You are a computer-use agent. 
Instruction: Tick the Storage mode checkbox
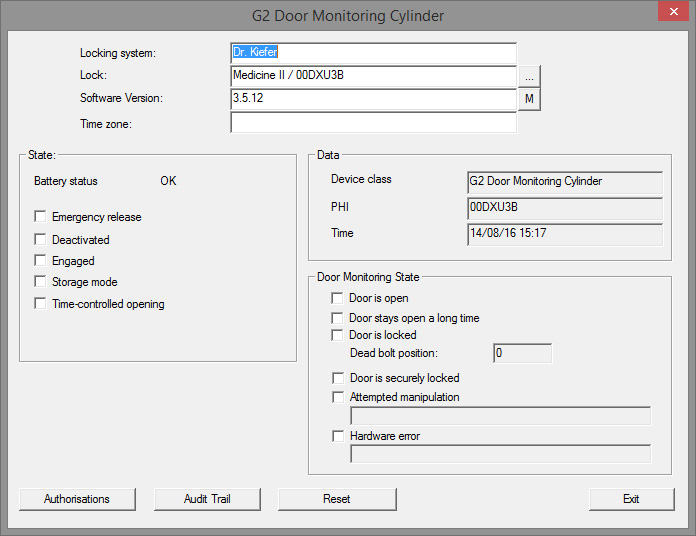point(40,282)
